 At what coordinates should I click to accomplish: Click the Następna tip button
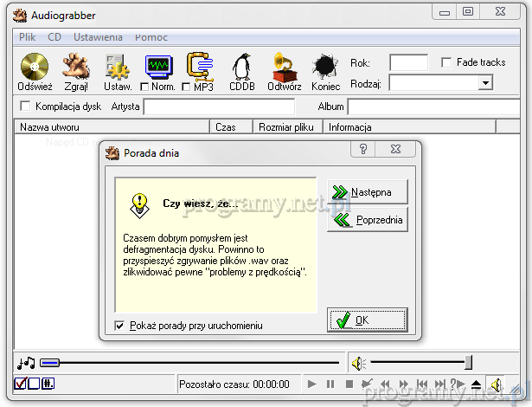(x=367, y=192)
